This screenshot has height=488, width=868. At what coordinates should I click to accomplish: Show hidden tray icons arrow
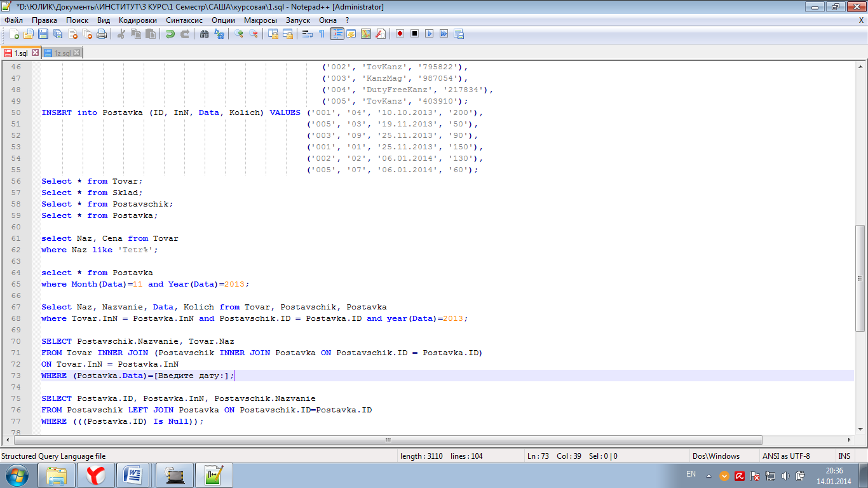pyautogui.click(x=709, y=476)
